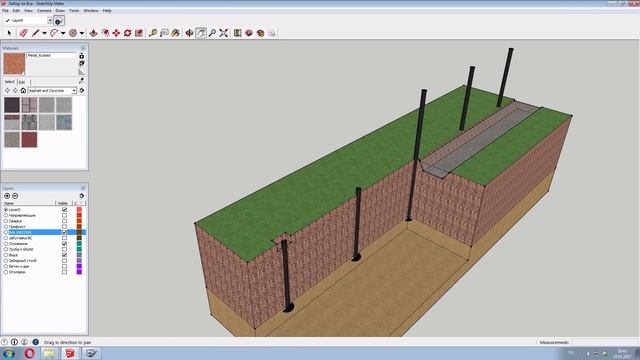Switch to materials Edit tab

22,82
